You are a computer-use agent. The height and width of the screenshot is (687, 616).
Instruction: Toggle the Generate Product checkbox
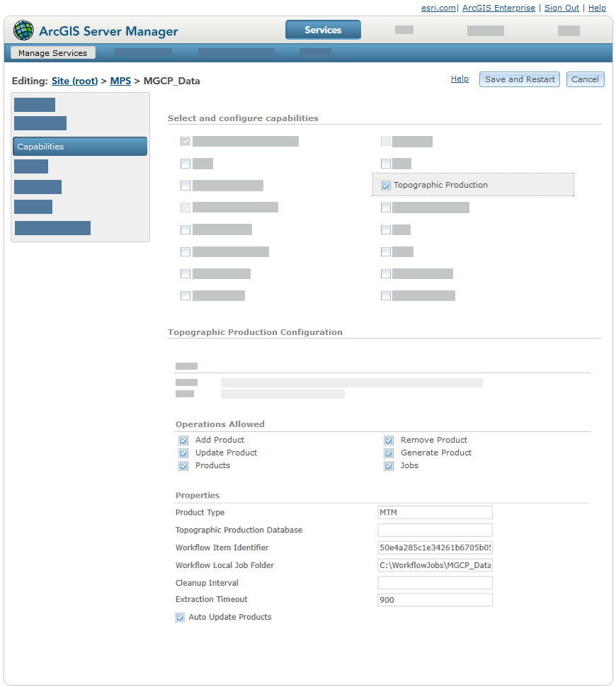tap(389, 453)
